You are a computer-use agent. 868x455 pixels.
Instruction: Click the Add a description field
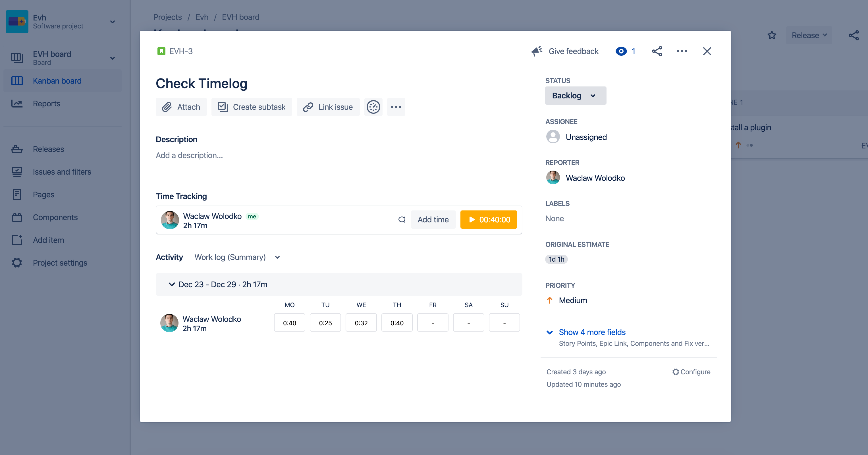pyautogui.click(x=189, y=155)
